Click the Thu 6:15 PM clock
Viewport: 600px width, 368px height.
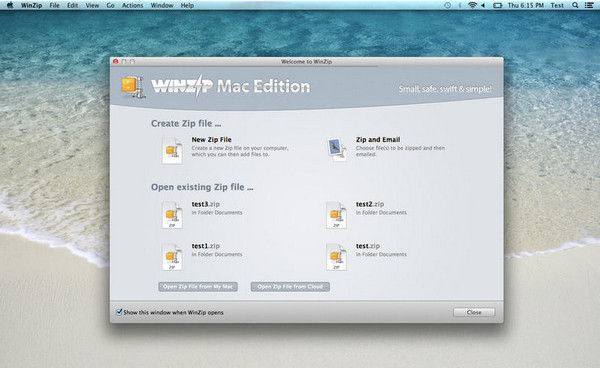click(x=526, y=5)
